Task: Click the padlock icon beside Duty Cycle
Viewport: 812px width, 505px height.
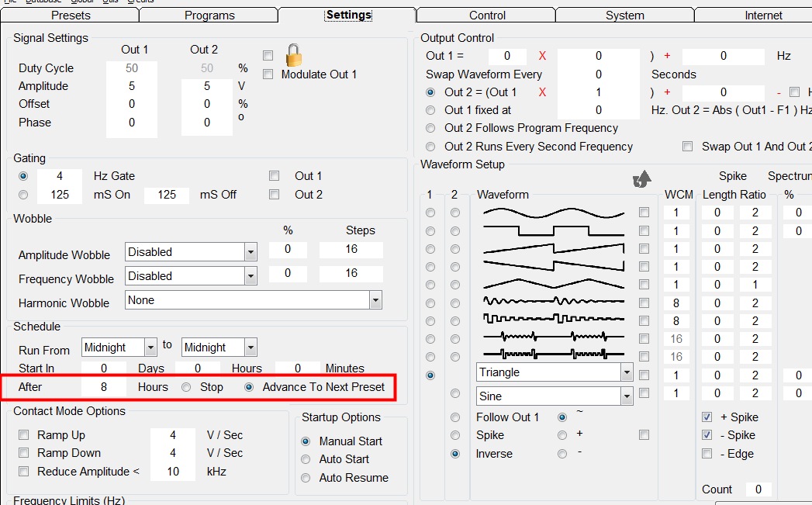Action: click(293, 56)
